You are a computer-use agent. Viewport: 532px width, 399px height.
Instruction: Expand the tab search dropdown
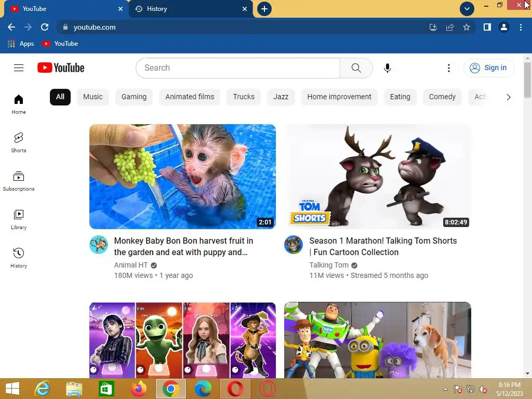pos(467,9)
